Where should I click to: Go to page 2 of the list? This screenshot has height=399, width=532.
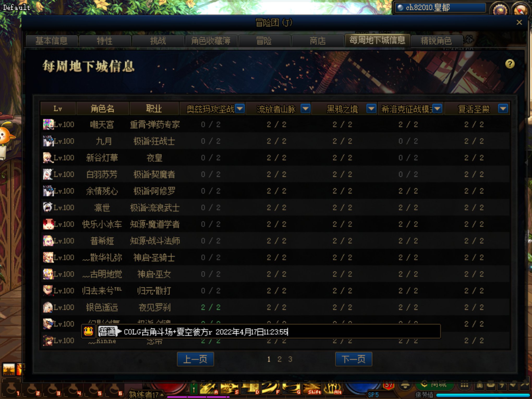[x=280, y=359]
